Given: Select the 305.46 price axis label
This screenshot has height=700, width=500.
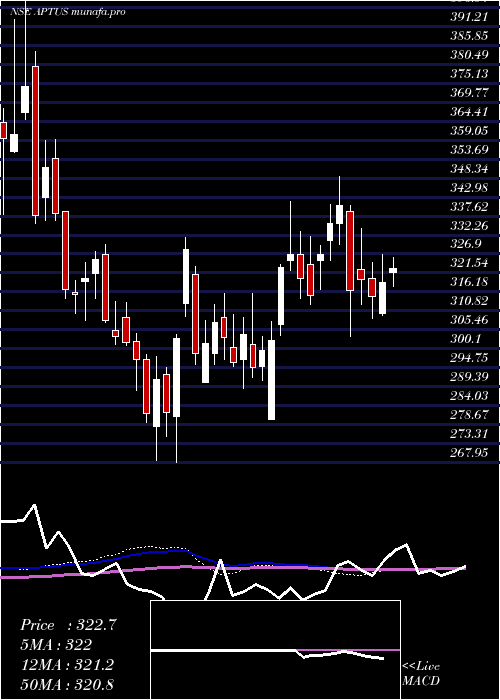Looking at the screenshot, I should (469, 320).
